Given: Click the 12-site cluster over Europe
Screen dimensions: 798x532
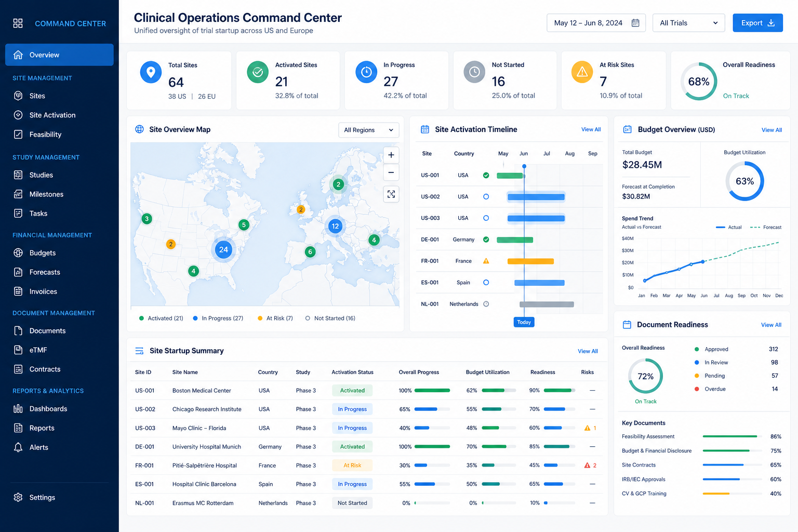Looking at the screenshot, I should tap(335, 226).
